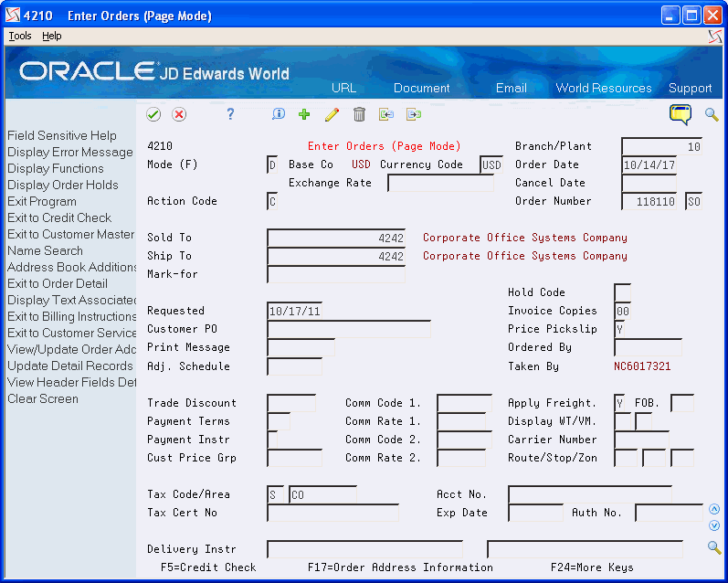Viewport: 728px width, 583px height.
Task: Click the Carrier Number field
Action: (x=641, y=440)
